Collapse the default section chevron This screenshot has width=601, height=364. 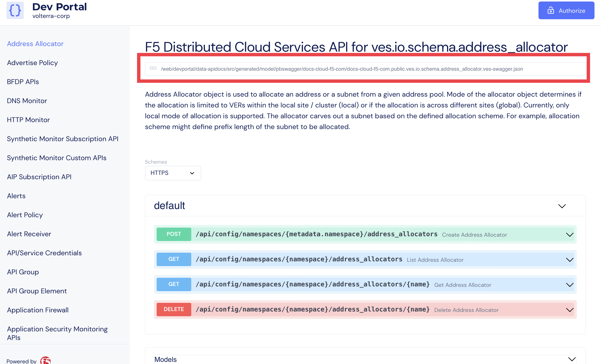562,206
